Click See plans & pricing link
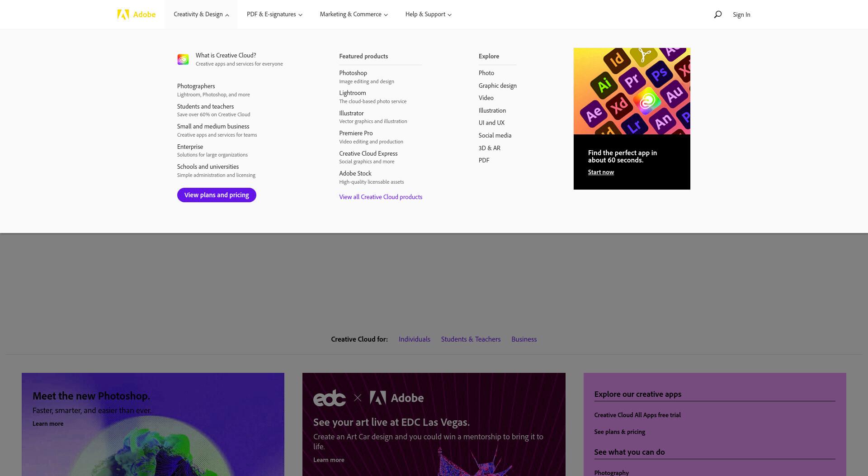The image size is (868, 476). click(x=619, y=432)
